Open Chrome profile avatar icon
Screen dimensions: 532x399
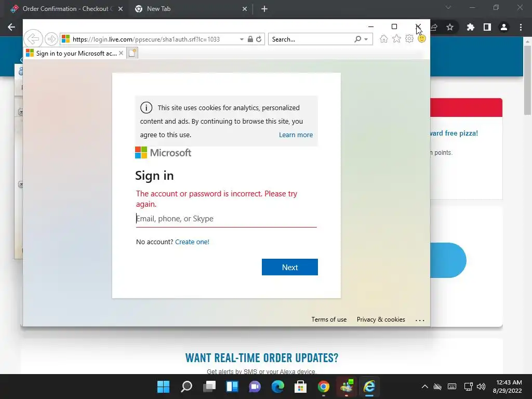point(504,27)
